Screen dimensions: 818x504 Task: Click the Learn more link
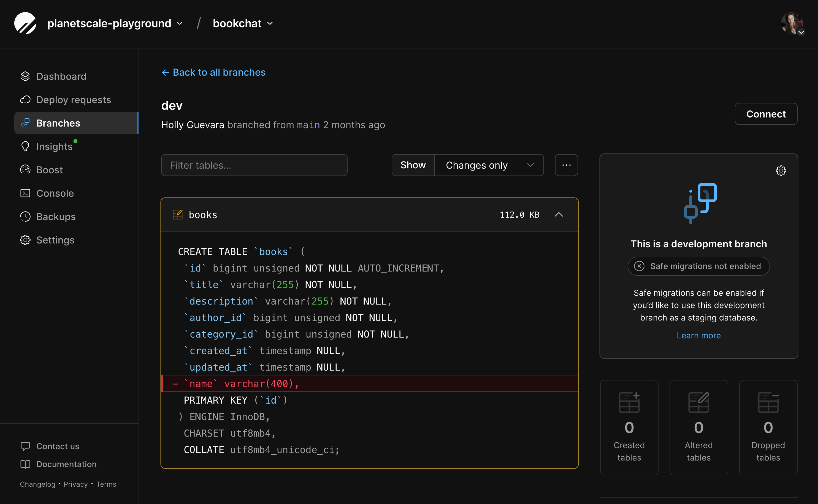coord(698,335)
